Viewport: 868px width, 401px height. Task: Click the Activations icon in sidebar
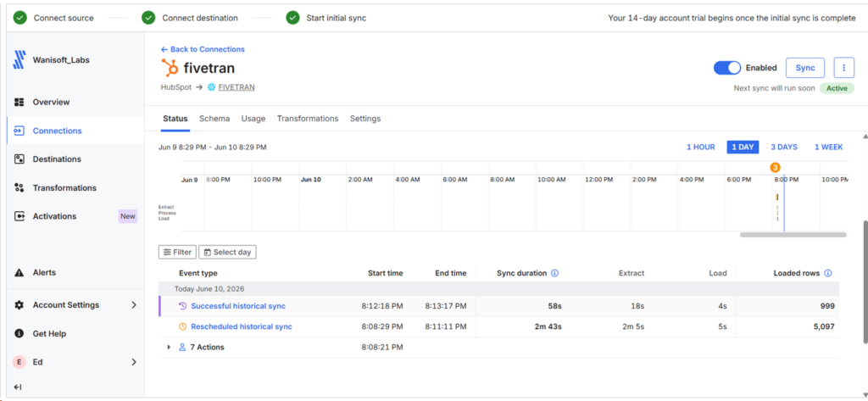pyautogui.click(x=19, y=216)
